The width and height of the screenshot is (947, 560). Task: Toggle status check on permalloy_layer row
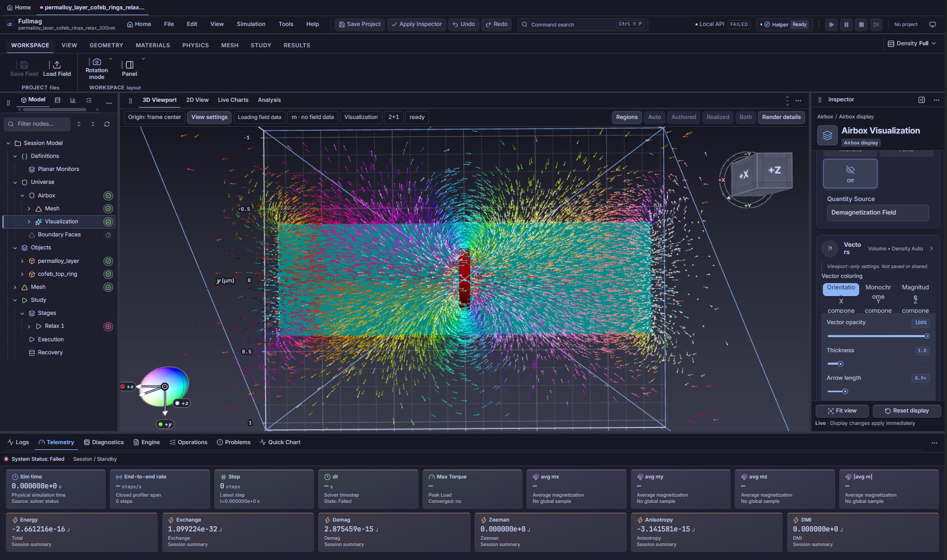108,261
